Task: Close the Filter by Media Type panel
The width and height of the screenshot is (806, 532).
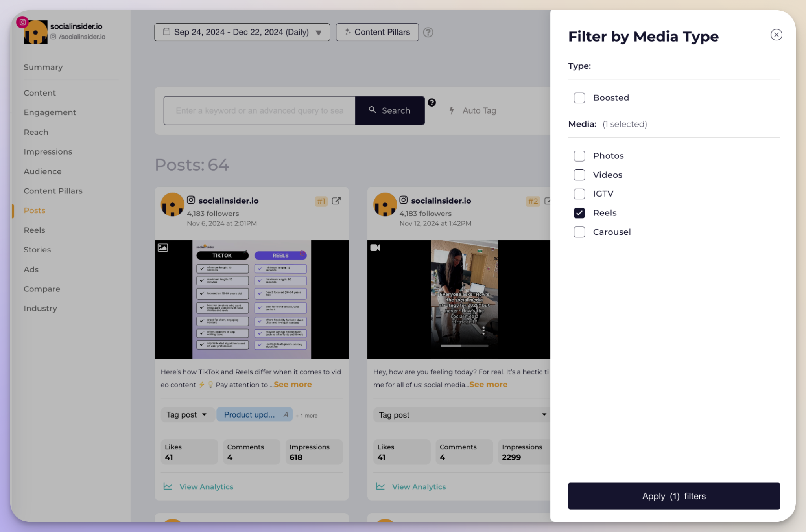Action: (776, 35)
